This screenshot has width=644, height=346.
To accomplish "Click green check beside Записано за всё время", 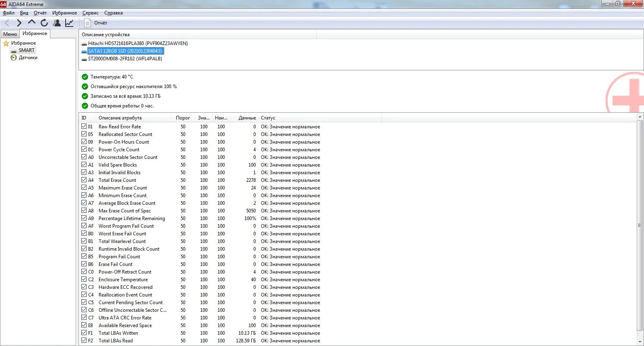I will [x=85, y=96].
